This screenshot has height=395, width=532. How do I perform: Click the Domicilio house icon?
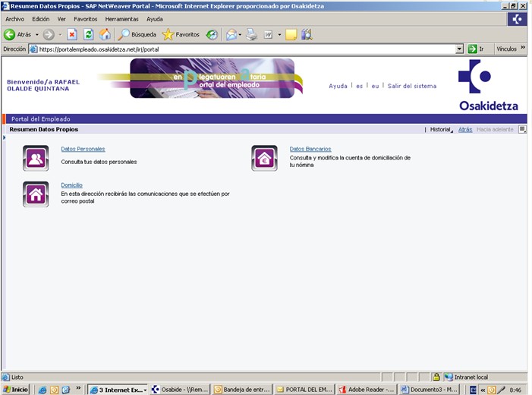pyautogui.click(x=36, y=194)
